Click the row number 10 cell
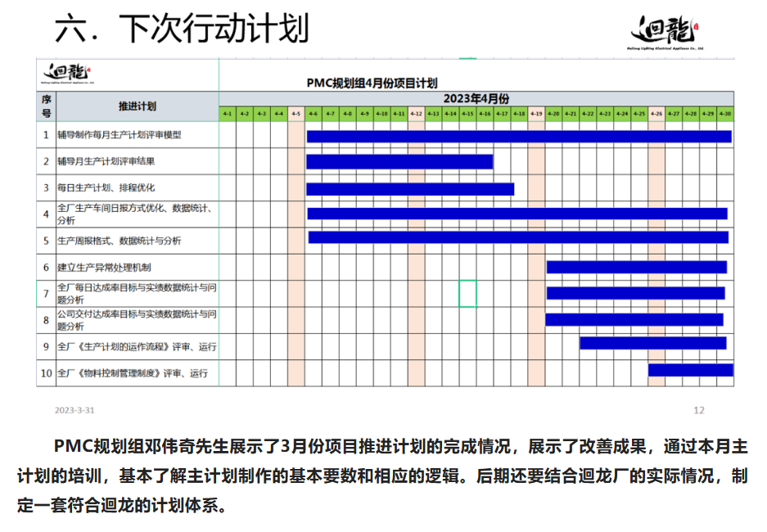This screenshot has width=767, height=532. 46,373
